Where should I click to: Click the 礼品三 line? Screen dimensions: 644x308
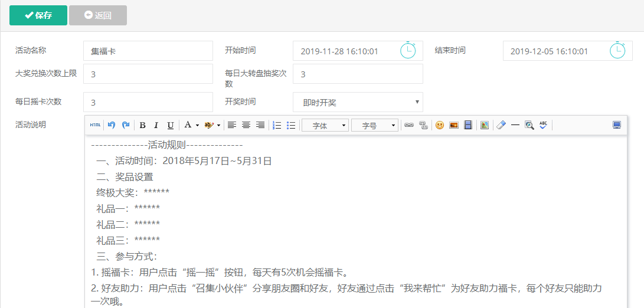[128, 240]
